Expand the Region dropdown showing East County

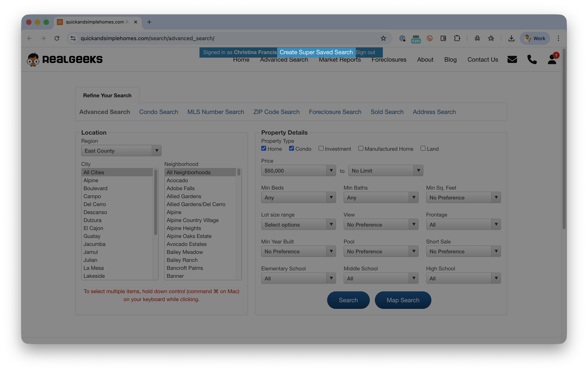click(x=121, y=151)
